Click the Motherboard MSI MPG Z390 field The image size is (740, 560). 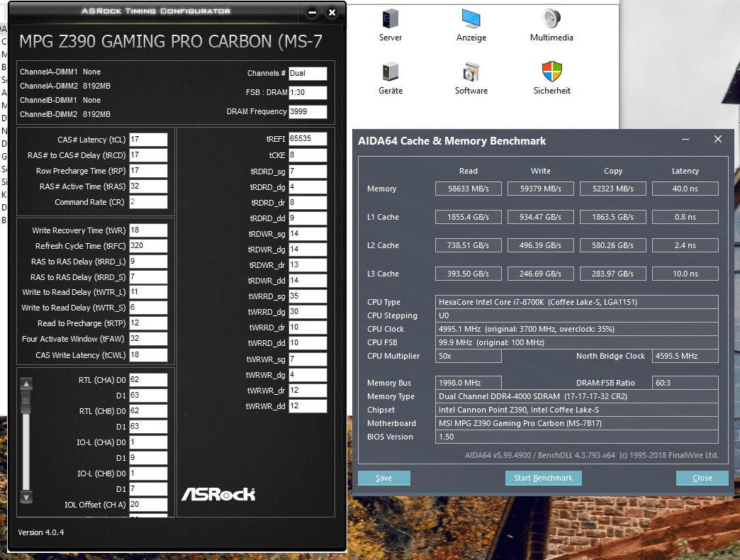coord(577,423)
